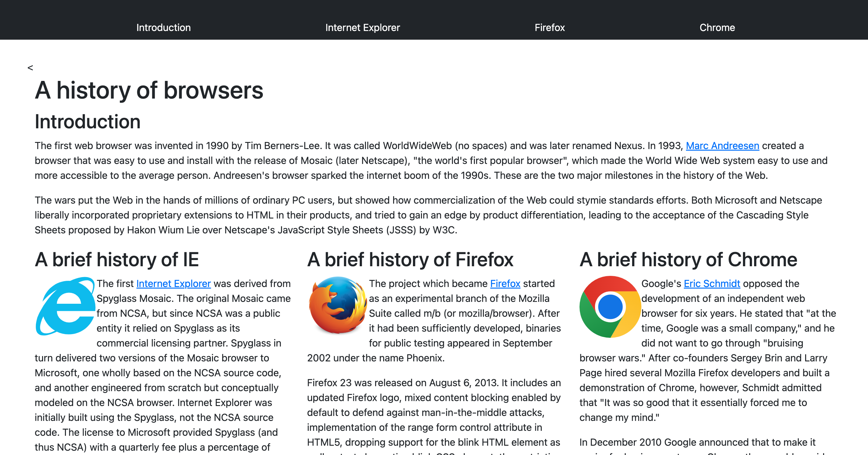Image resolution: width=868 pixels, height=455 pixels.
Task: Click the stray less-than symbol above title
Action: click(30, 68)
